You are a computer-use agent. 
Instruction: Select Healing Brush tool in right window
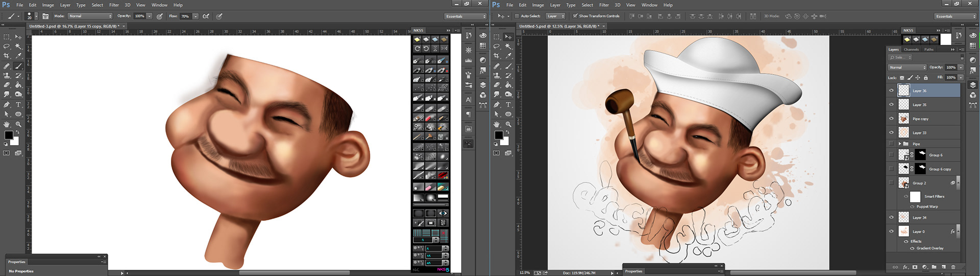click(x=497, y=66)
